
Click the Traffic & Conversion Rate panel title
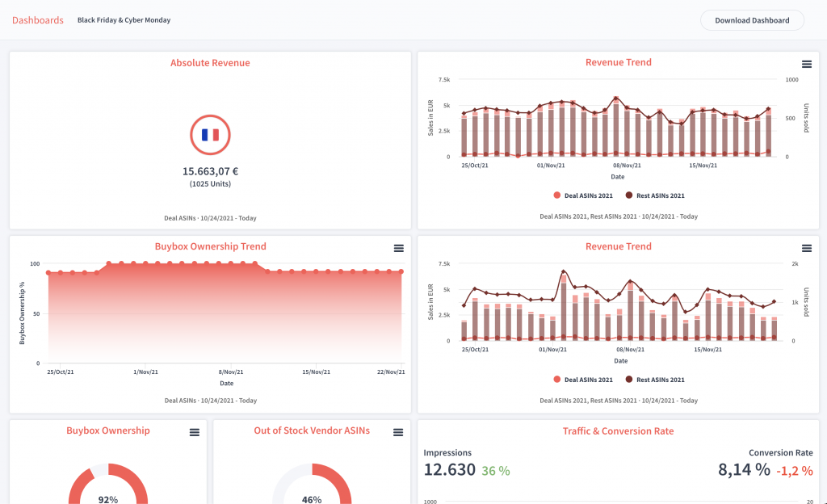618,431
